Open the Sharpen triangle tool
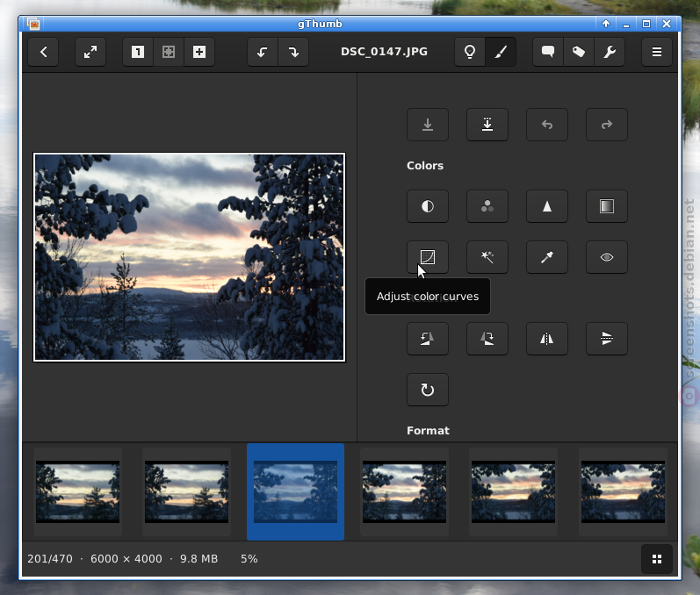Viewport: 700px width, 595px height. 547,206
